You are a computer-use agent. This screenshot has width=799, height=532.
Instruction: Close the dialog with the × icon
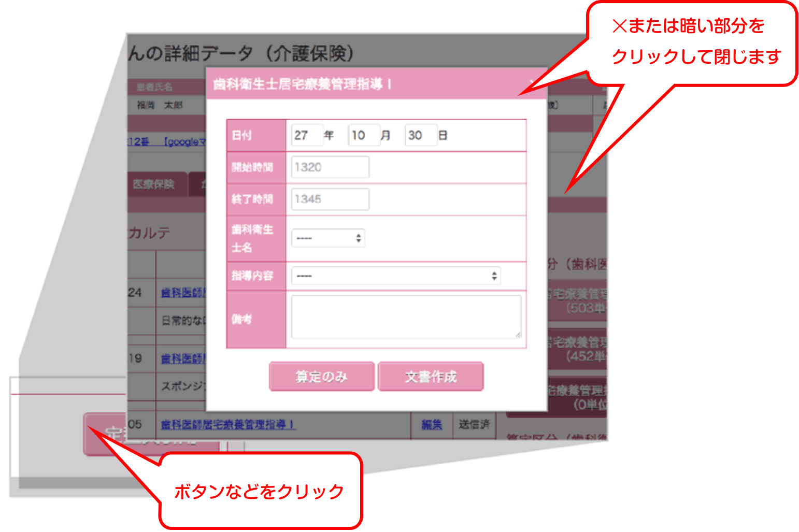533,83
